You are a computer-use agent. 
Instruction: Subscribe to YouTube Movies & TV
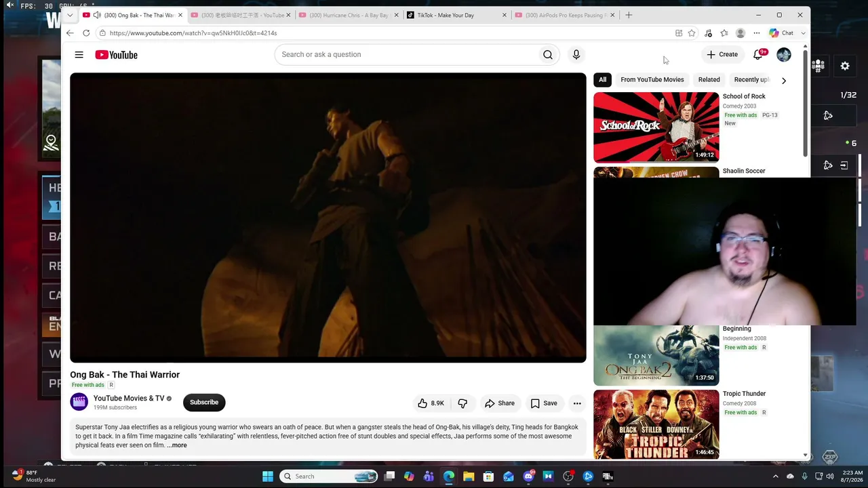click(x=204, y=403)
